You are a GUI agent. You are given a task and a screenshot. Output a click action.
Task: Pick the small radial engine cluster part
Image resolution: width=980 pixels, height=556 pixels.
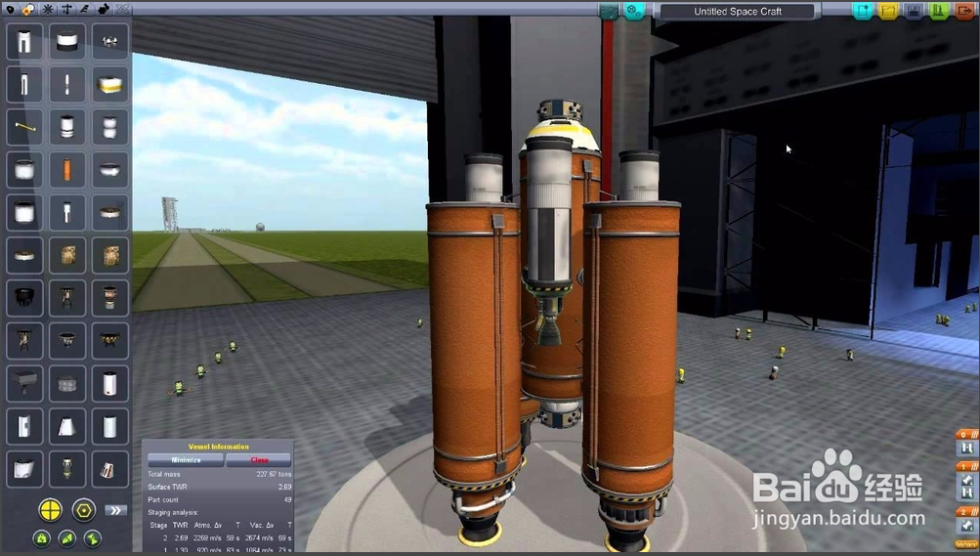(x=110, y=41)
